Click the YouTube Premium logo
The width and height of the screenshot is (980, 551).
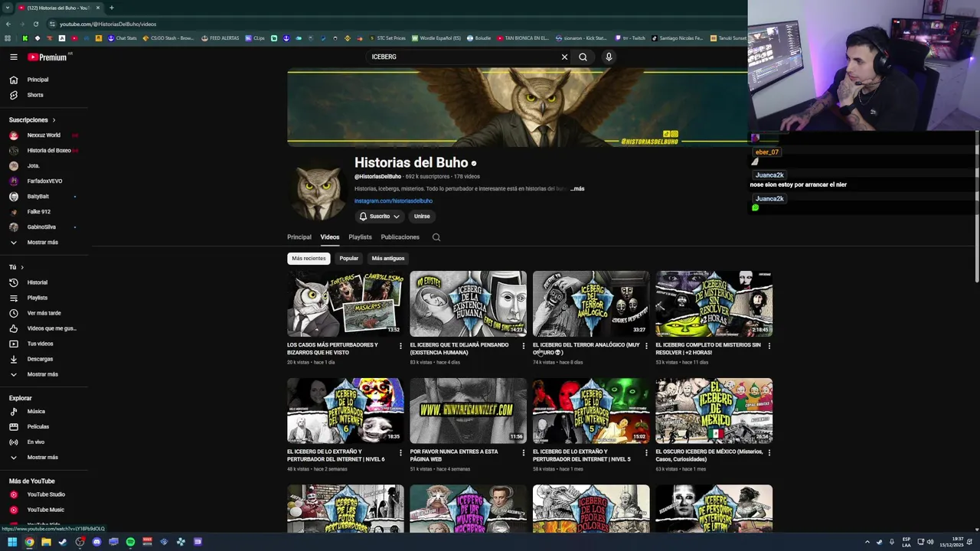48,57
